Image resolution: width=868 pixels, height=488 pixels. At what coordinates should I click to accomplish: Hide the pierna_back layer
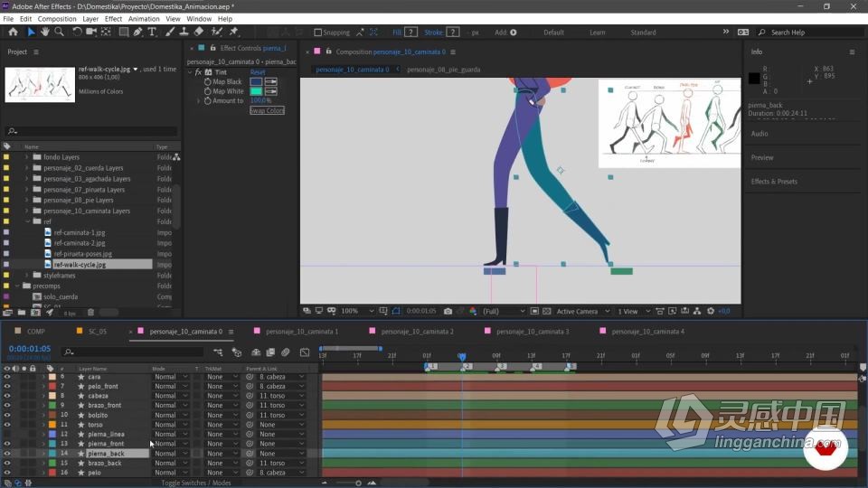(x=7, y=453)
